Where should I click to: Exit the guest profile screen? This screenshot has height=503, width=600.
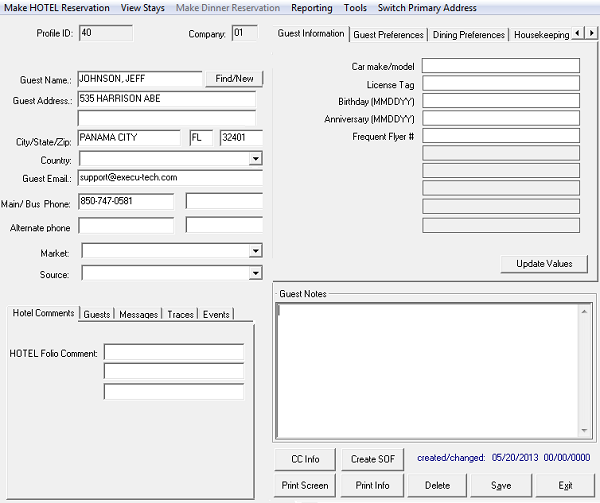565,485
